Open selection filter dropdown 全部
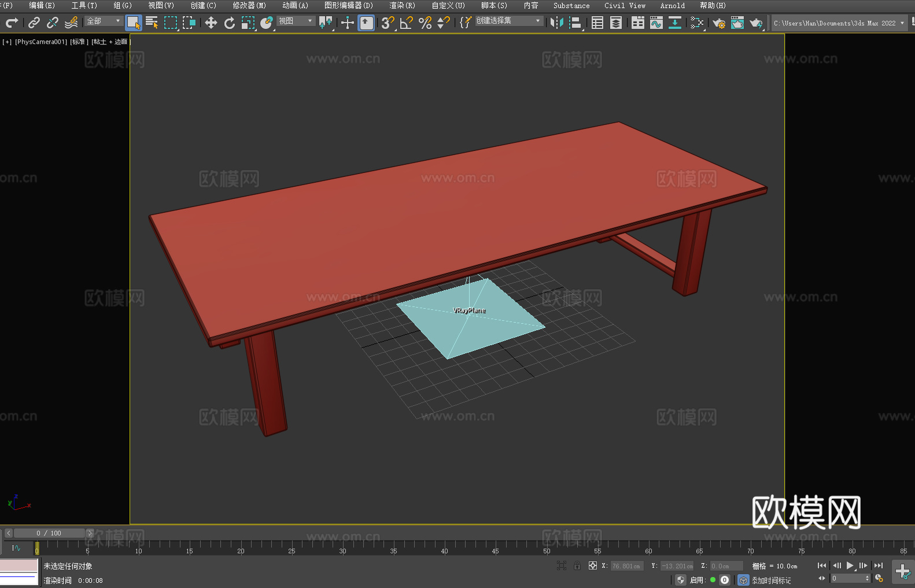The width and height of the screenshot is (915, 588). coord(104,21)
